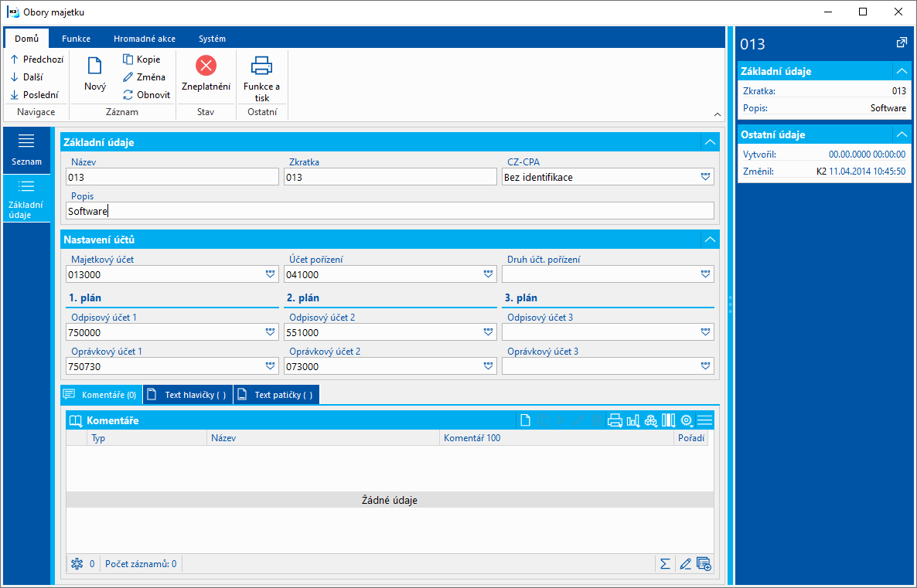The height and width of the screenshot is (588, 917).
Task: Switch to Funkce ribbon tab
Action: pos(76,39)
